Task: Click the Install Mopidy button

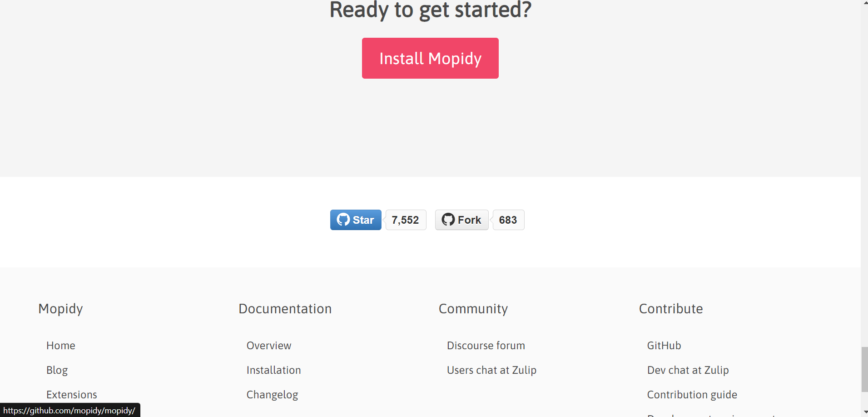Action: [430, 58]
